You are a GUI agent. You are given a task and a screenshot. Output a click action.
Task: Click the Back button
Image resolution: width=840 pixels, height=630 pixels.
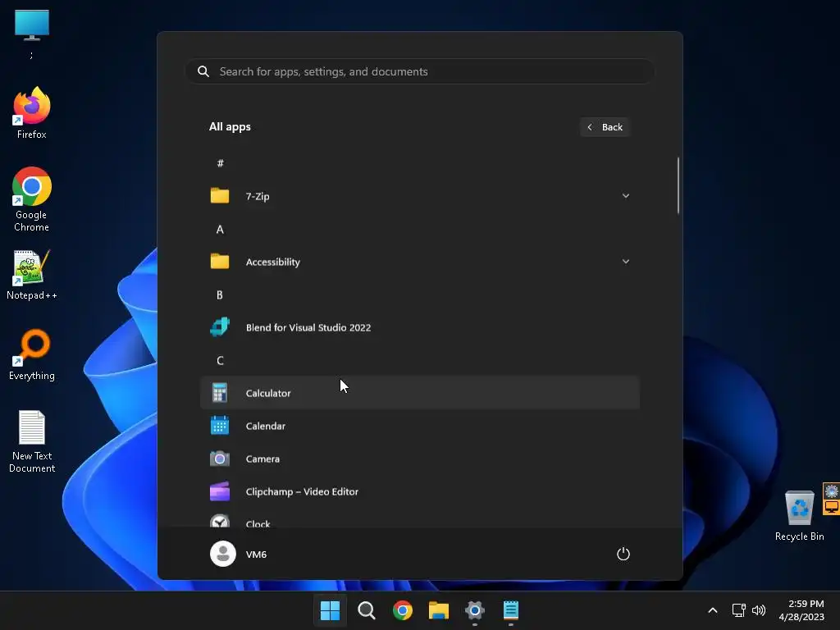coord(605,127)
